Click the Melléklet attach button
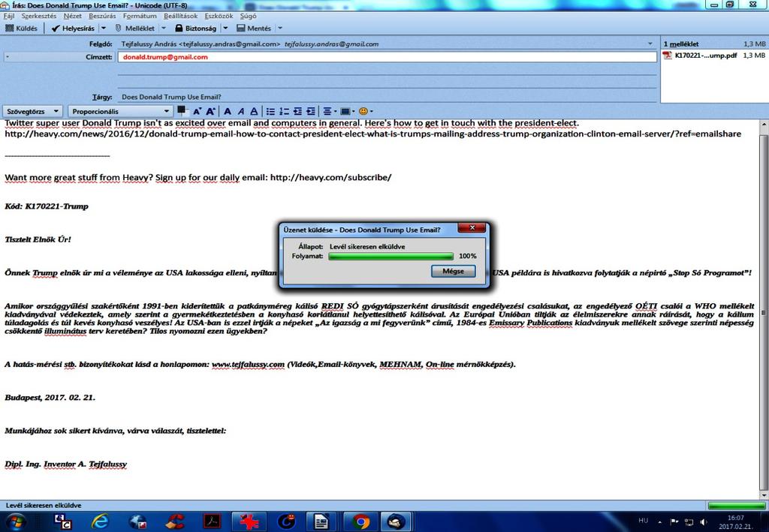Viewport: 769px width, 532px height. (x=134, y=29)
